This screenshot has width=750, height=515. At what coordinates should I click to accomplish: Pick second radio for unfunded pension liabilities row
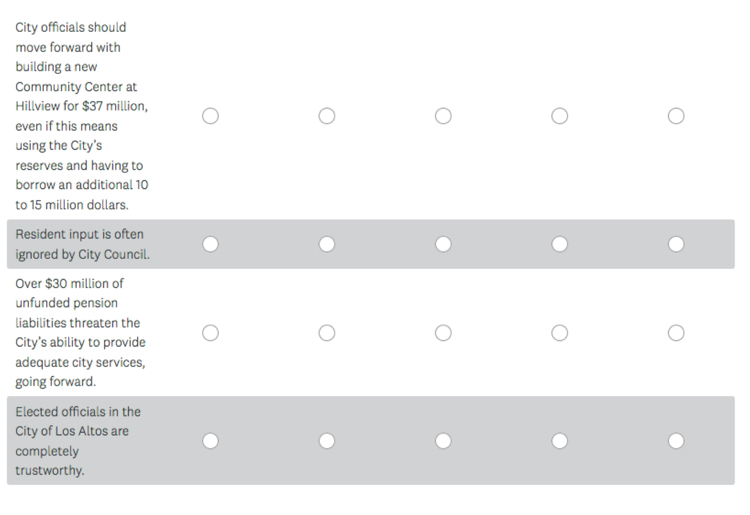coord(327,333)
